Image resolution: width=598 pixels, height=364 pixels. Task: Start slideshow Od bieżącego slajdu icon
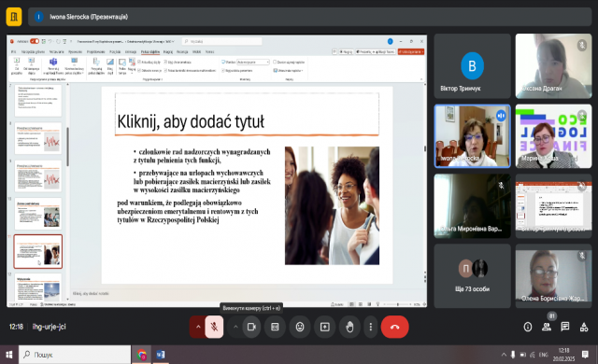click(x=31, y=66)
